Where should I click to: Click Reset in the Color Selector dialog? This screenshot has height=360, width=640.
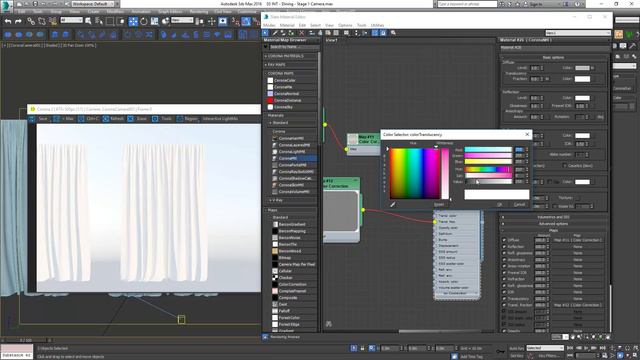pos(439,204)
